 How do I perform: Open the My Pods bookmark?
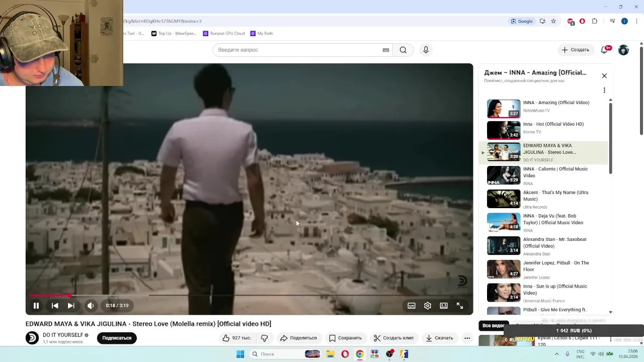tap(262, 34)
